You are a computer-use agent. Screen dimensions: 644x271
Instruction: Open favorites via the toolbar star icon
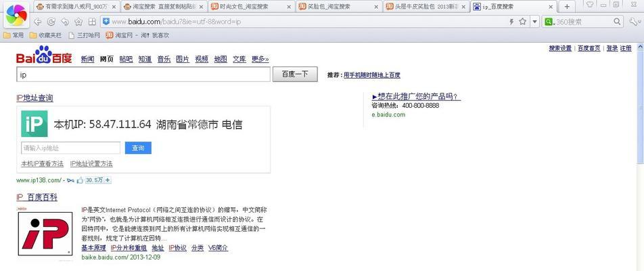click(78, 22)
